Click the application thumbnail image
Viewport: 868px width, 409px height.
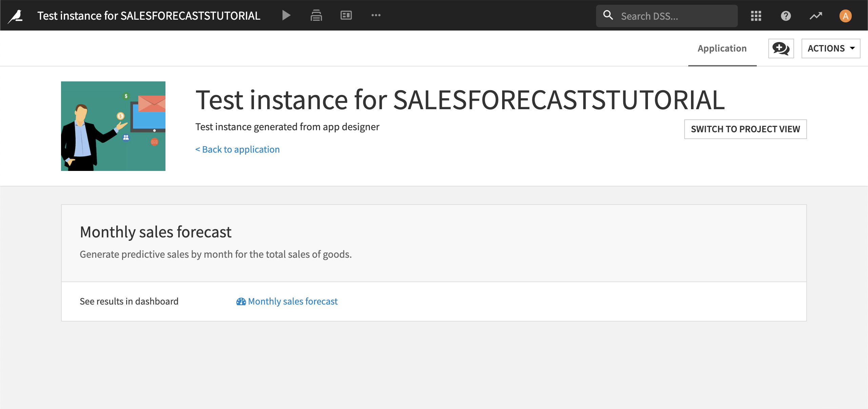(113, 125)
